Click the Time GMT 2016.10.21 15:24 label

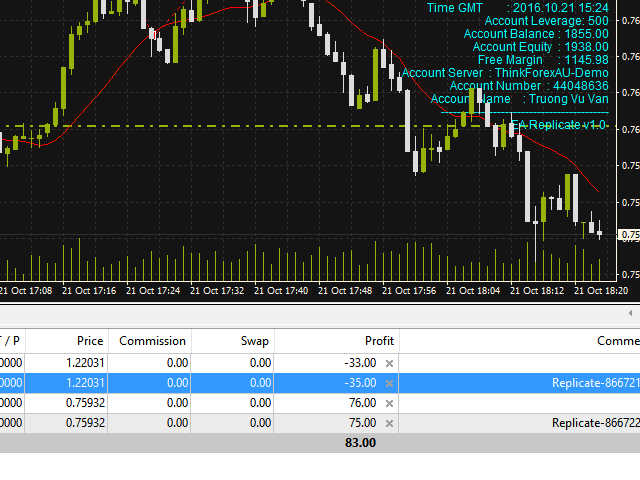pos(518,8)
